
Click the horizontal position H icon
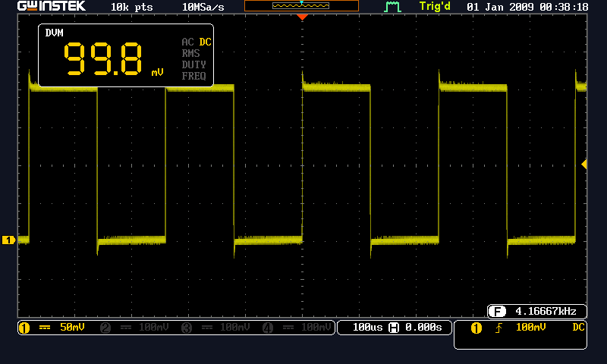[394, 328]
